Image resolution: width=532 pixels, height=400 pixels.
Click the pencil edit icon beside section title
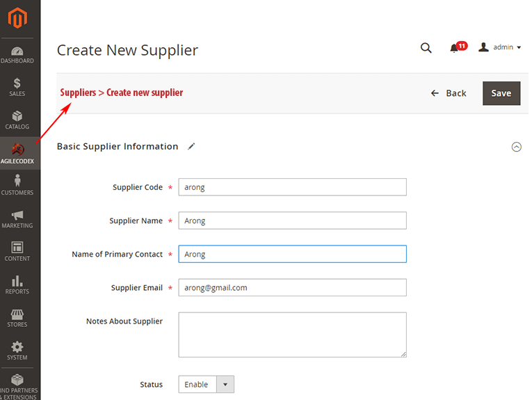(192, 146)
